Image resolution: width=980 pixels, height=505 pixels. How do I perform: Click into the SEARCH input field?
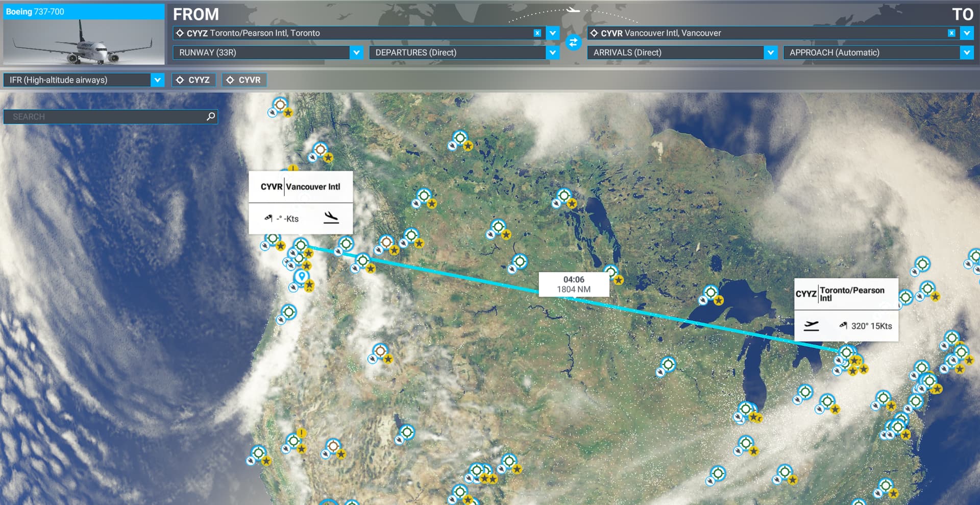[x=105, y=117]
